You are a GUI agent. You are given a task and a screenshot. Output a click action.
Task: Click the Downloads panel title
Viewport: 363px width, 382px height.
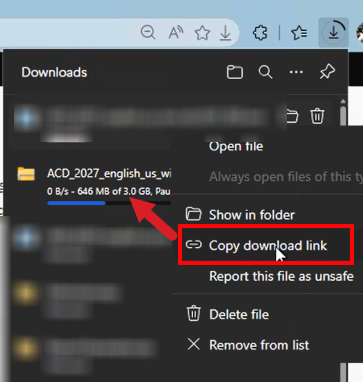54,72
